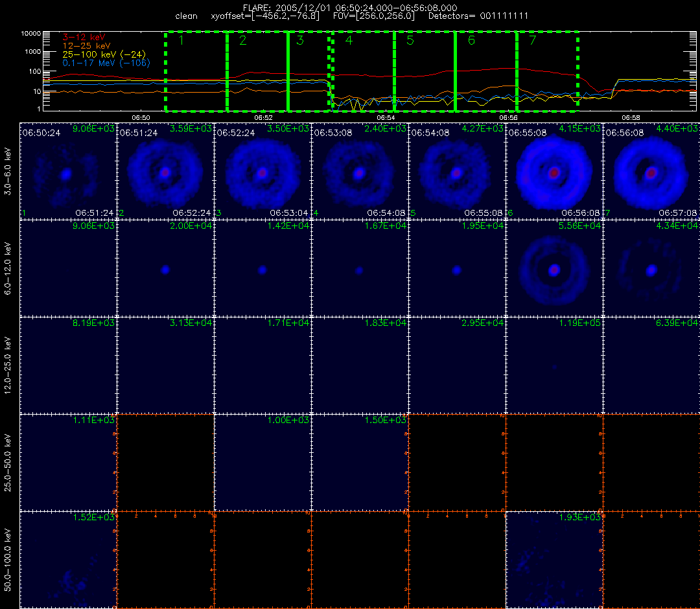Viewport: 700px width, 609px height.
Task: Click the FLARE date and time title
Action: click(x=350, y=8)
